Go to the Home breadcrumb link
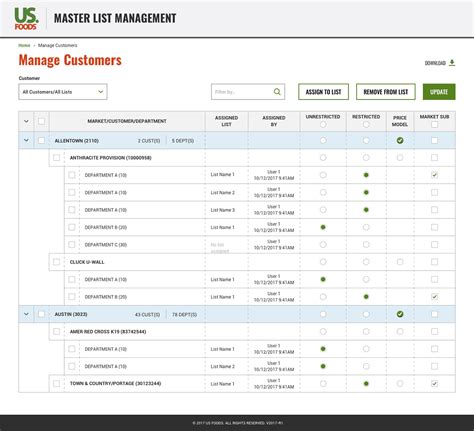This screenshot has width=474, height=431. coord(24,45)
